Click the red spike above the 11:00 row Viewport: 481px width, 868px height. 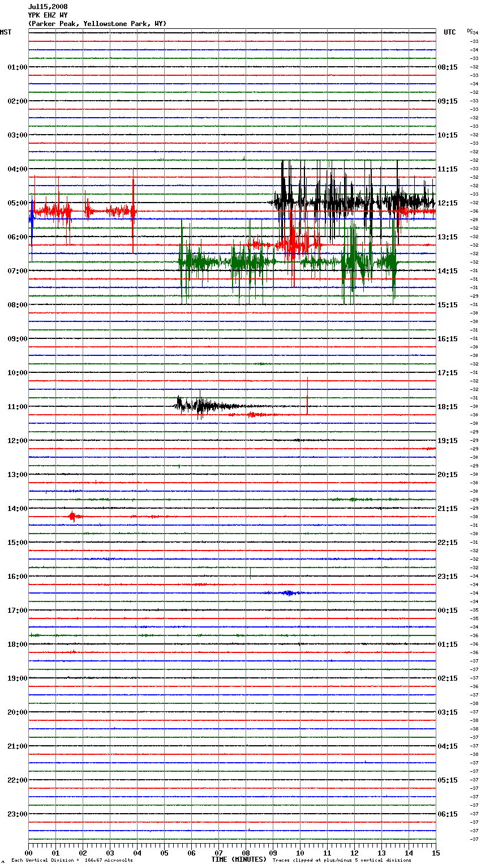click(x=307, y=396)
